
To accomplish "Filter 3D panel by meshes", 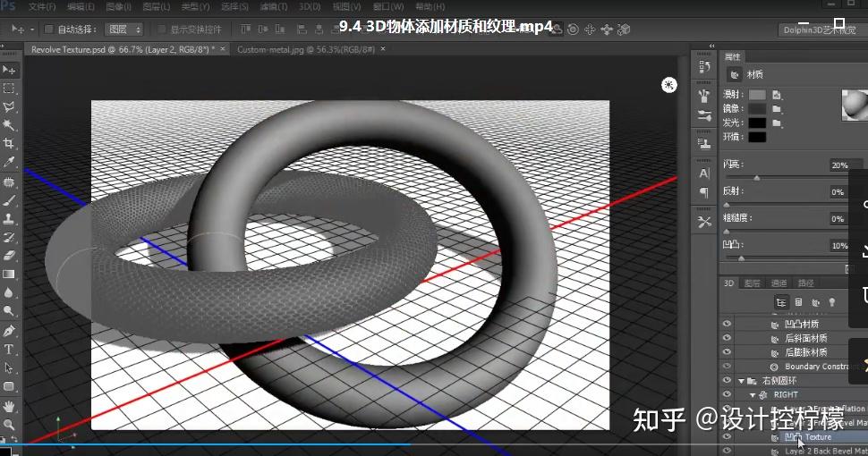I will click(798, 302).
